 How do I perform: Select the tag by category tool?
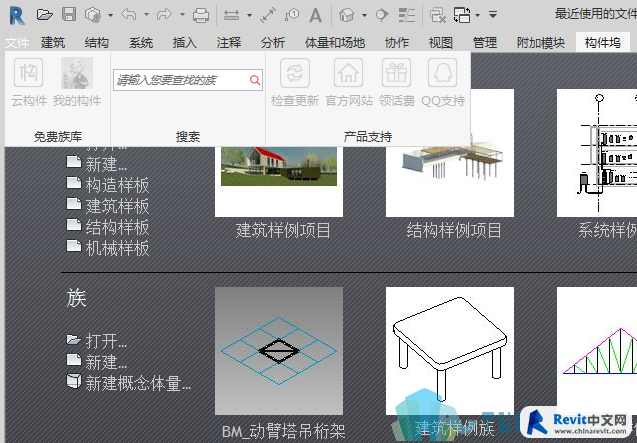point(292,15)
